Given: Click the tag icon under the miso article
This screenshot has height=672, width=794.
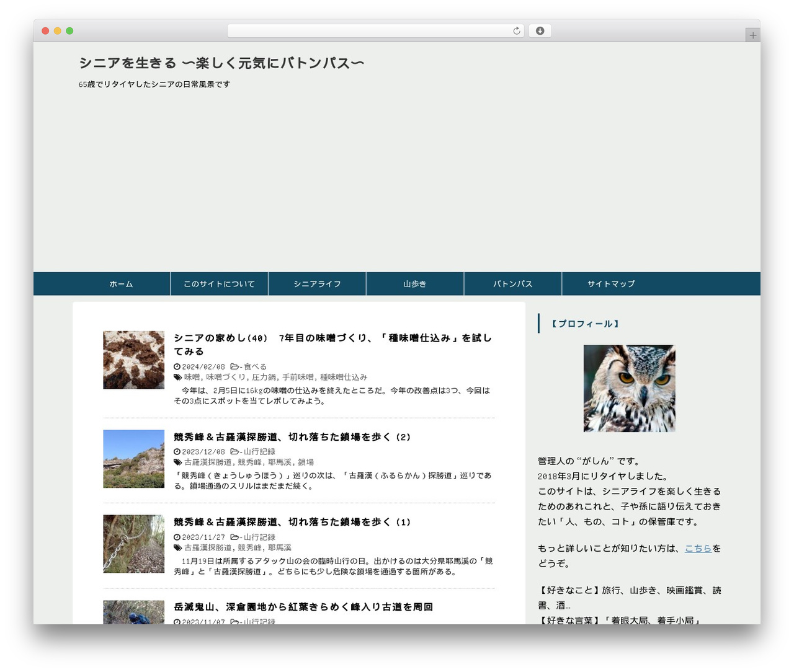Looking at the screenshot, I should [178, 378].
